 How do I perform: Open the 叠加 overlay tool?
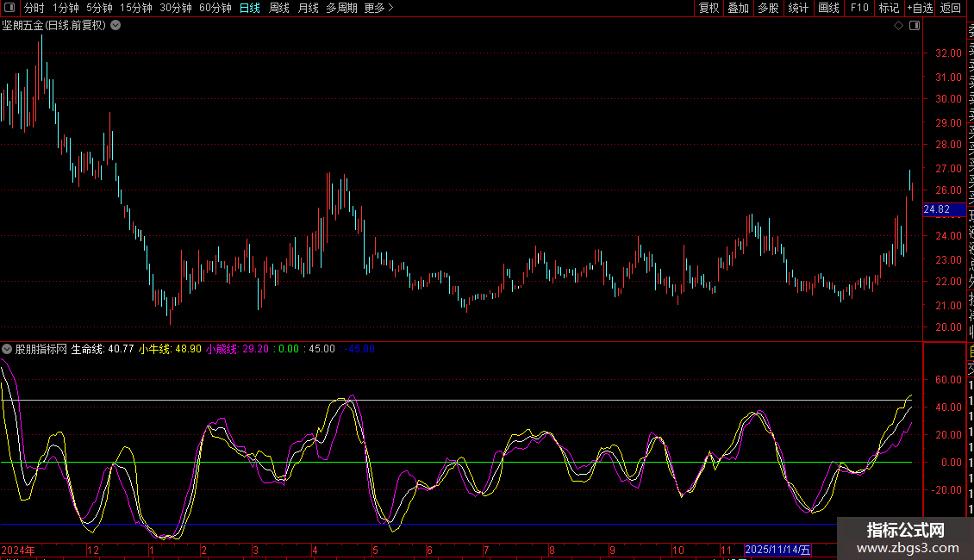(738, 8)
